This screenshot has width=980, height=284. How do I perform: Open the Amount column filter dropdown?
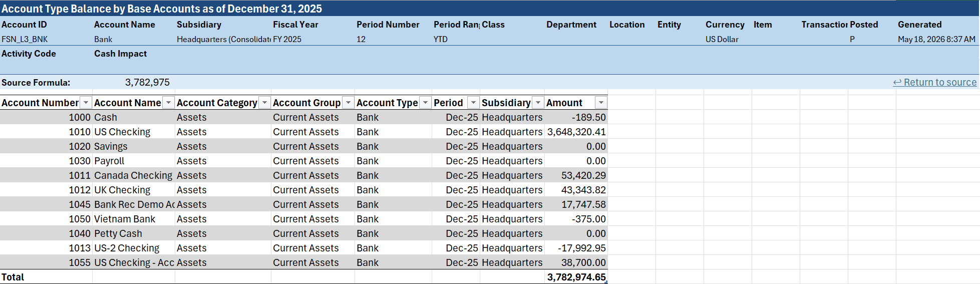(601, 103)
